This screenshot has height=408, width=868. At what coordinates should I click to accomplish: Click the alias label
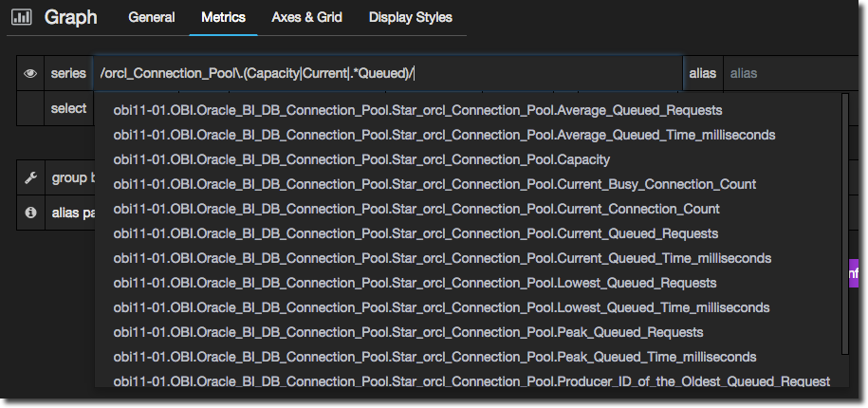point(703,73)
